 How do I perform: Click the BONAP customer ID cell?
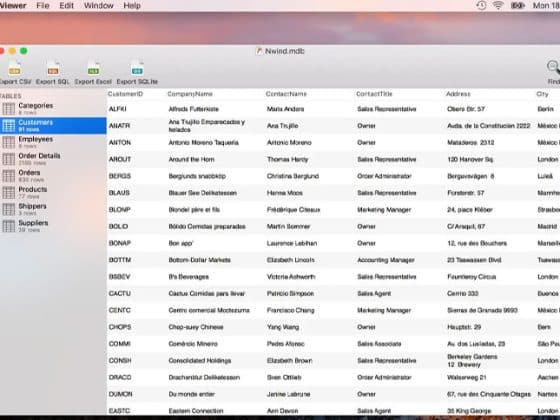pyautogui.click(x=120, y=243)
